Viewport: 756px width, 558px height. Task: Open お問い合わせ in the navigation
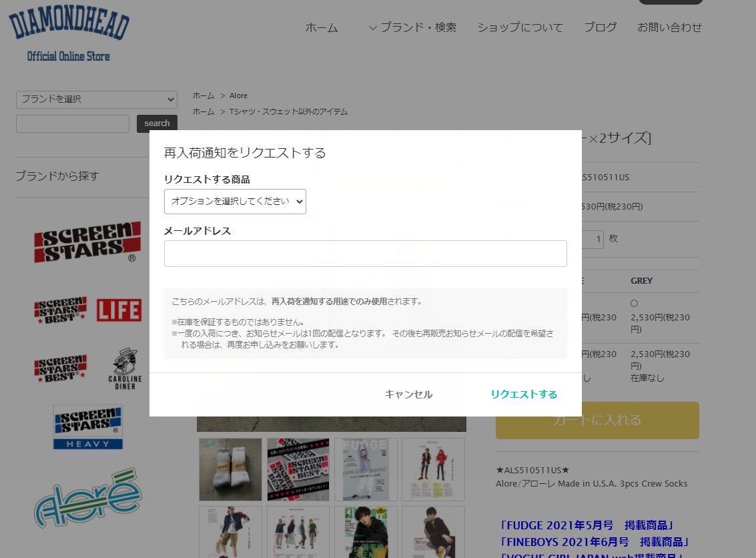670,27
